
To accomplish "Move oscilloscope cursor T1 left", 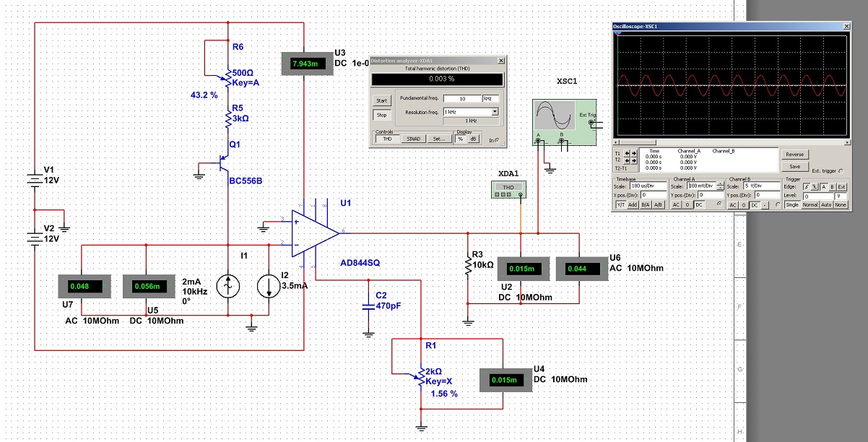I will pyautogui.click(x=627, y=153).
